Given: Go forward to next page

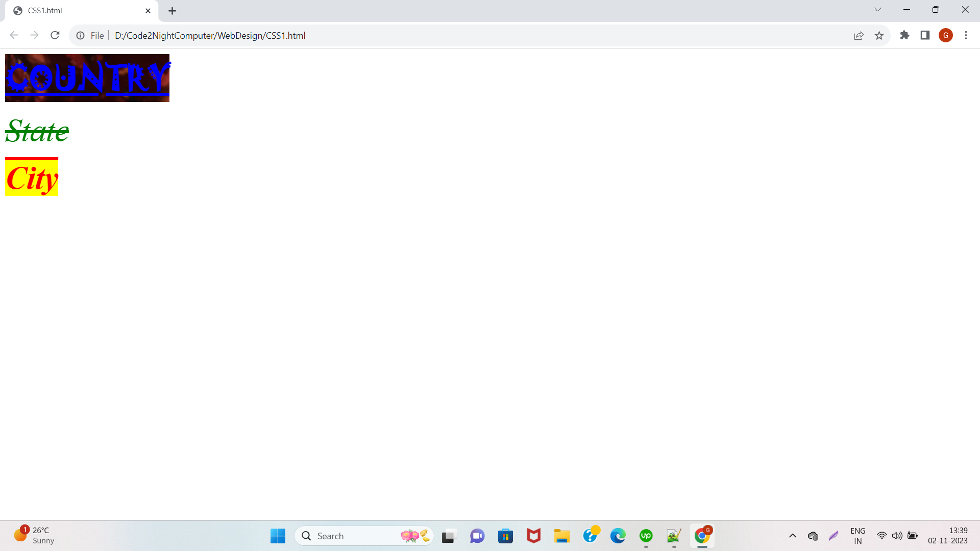Looking at the screenshot, I should [34, 35].
